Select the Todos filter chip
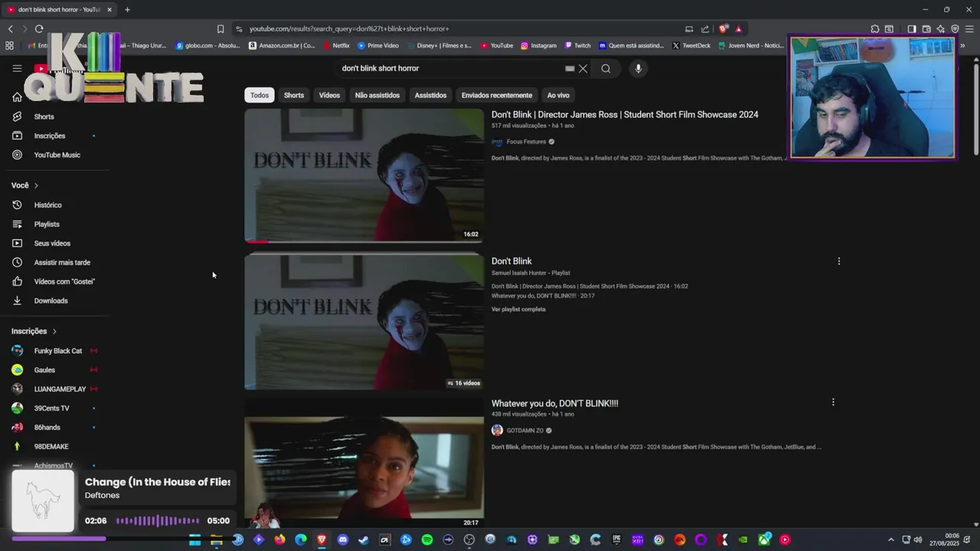 (x=260, y=95)
